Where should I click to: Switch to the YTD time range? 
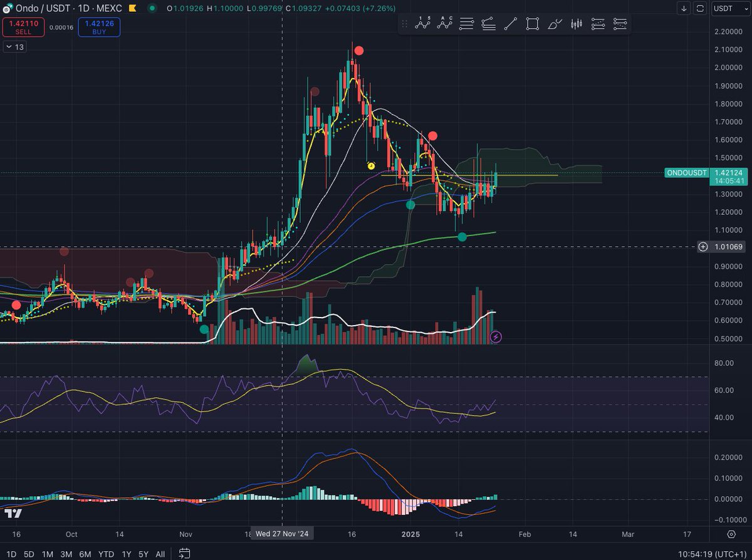[x=107, y=554]
